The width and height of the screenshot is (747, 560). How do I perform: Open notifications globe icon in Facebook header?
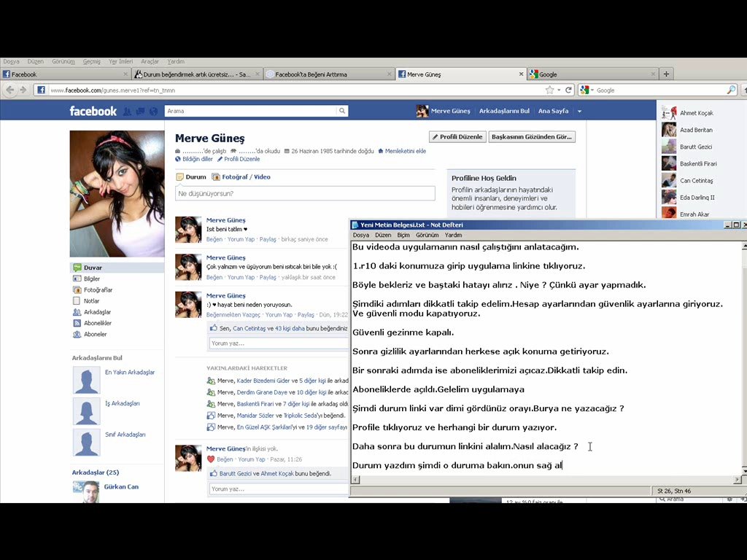click(153, 111)
